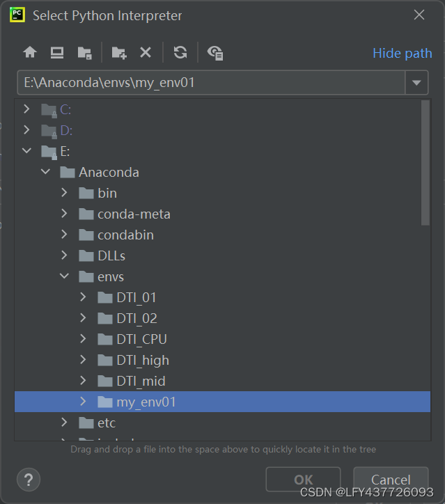Close the Select Python Interpreter dialog
This screenshot has width=445, height=504.
(x=419, y=15)
